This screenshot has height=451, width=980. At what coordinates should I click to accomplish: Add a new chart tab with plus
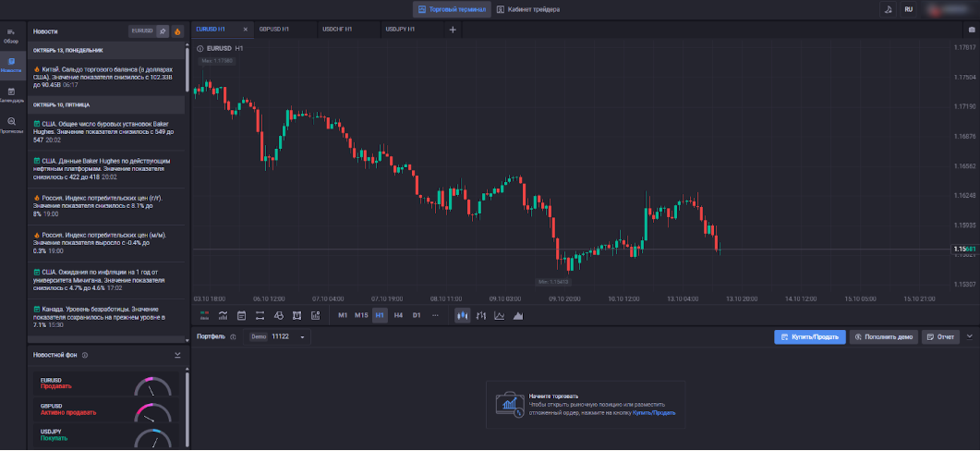(453, 30)
